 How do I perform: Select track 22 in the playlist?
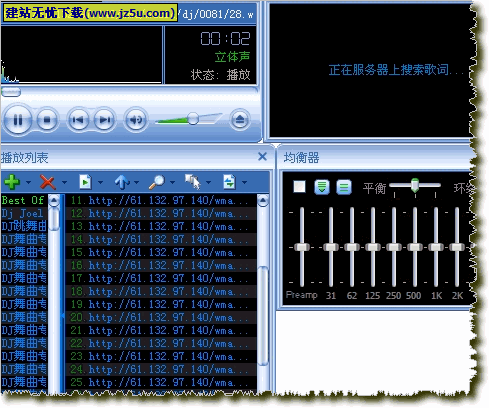click(x=161, y=343)
